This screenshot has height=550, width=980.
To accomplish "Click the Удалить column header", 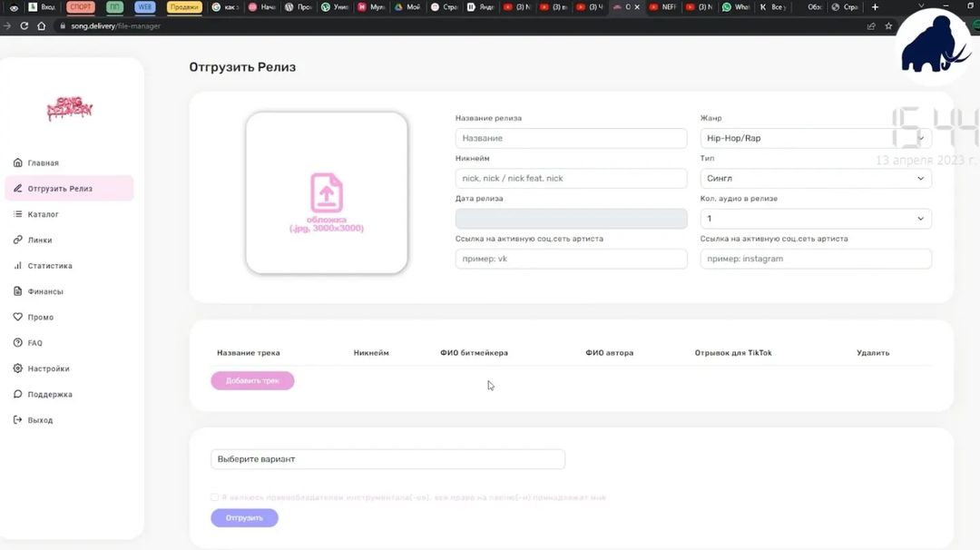I will pyautogui.click(x=873, y=353).
